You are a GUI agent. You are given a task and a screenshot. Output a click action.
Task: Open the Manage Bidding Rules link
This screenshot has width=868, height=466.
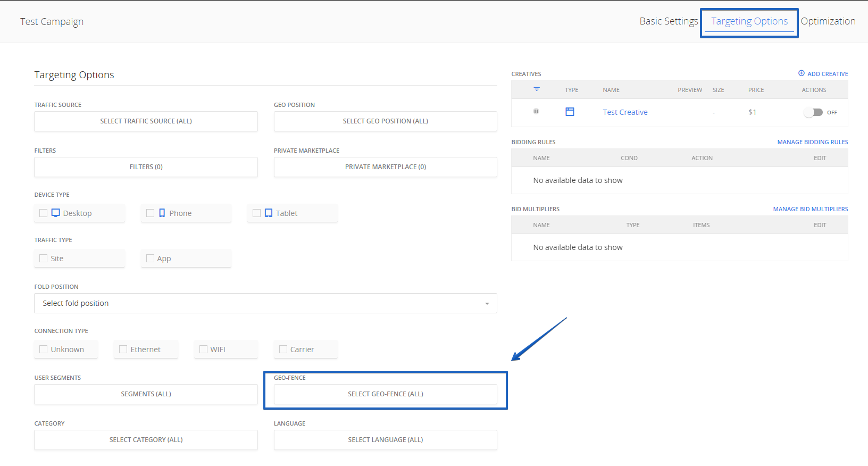point(813,142)
